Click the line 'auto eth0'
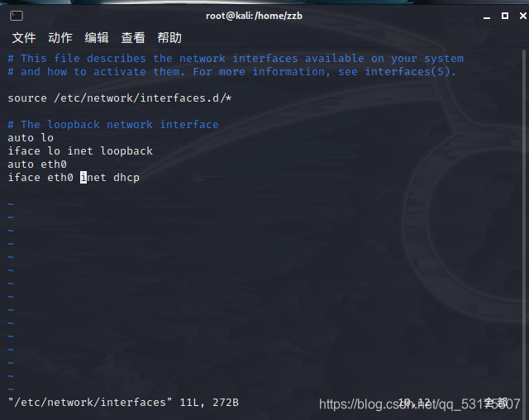Screen dimensions: 529x420 click(37, 165)
